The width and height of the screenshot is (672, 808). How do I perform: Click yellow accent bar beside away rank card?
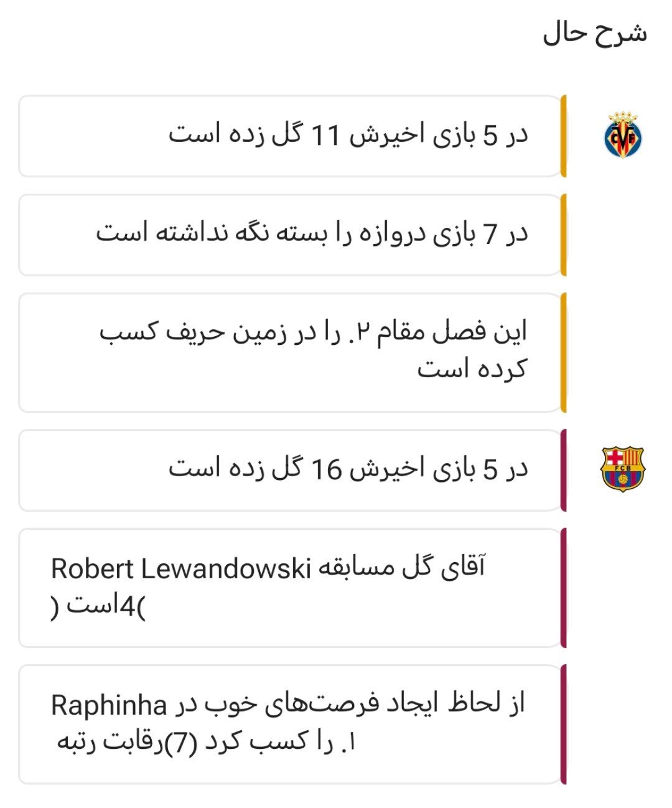(x=564, y=352)
